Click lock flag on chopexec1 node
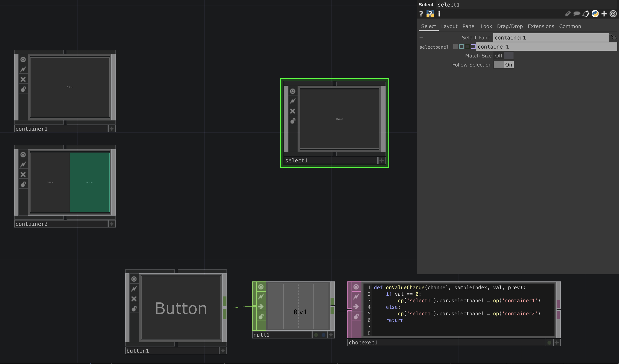The height and width of the screenshot is (364, 619). 356,317
